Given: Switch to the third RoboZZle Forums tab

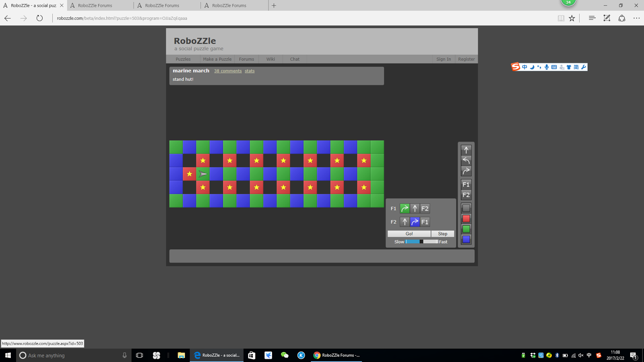Looking at the screenshot, I should pos(167,6).
